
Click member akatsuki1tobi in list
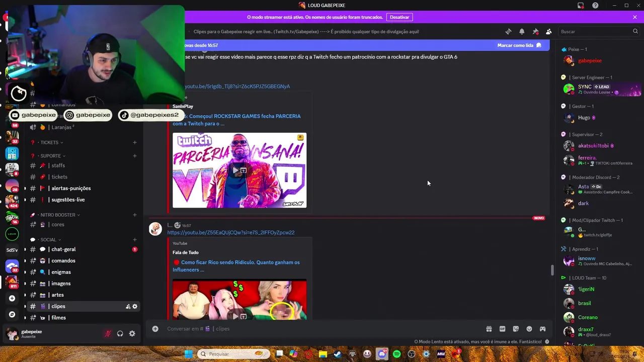[x=601, y=146]
